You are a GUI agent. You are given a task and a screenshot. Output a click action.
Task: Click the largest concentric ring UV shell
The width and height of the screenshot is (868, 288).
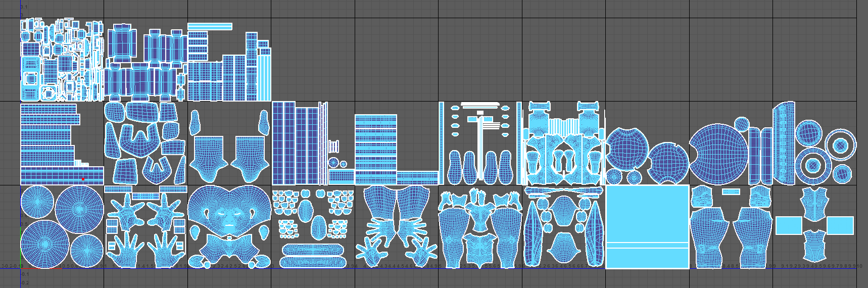tap(840, 146)
